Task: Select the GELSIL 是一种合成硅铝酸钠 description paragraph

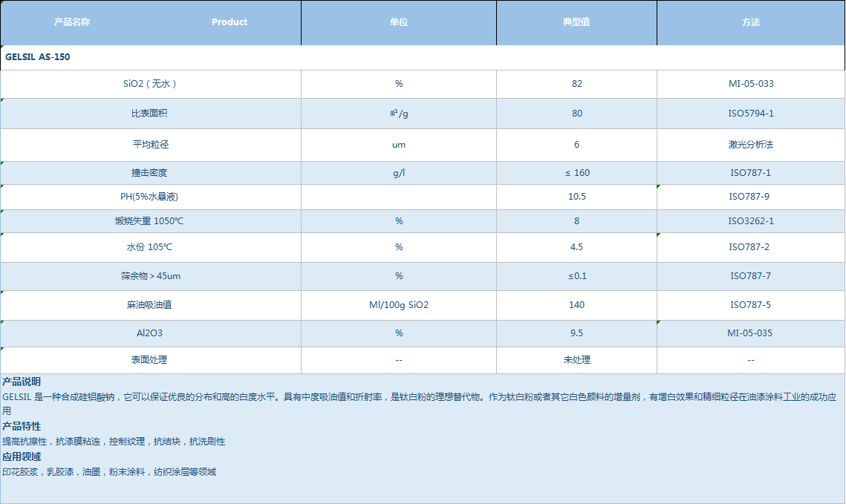Action: point(419,404)
